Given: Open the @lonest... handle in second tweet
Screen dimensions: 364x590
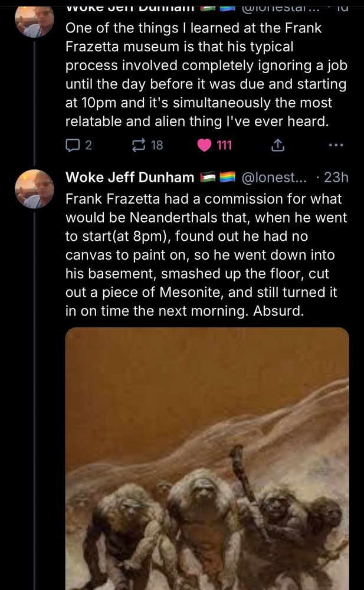Looking at the screenshot, I should pos(274,177).
